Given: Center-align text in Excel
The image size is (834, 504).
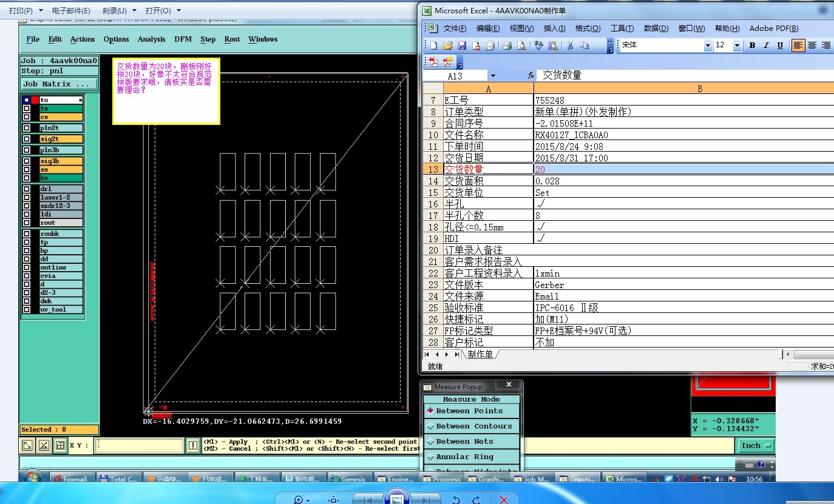Looking at the screenshot, I should click(813, 45).
